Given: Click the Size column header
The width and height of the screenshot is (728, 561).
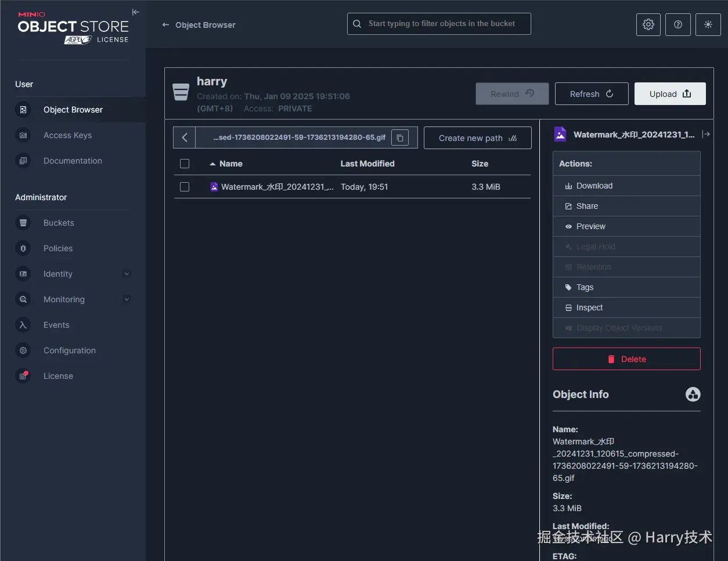Looking at the screenshot, I should pos(480,164).
